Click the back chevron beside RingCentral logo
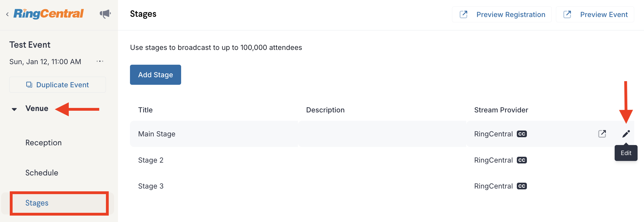Viewport: 644px width, 222px height. click(x=7, y=14)
